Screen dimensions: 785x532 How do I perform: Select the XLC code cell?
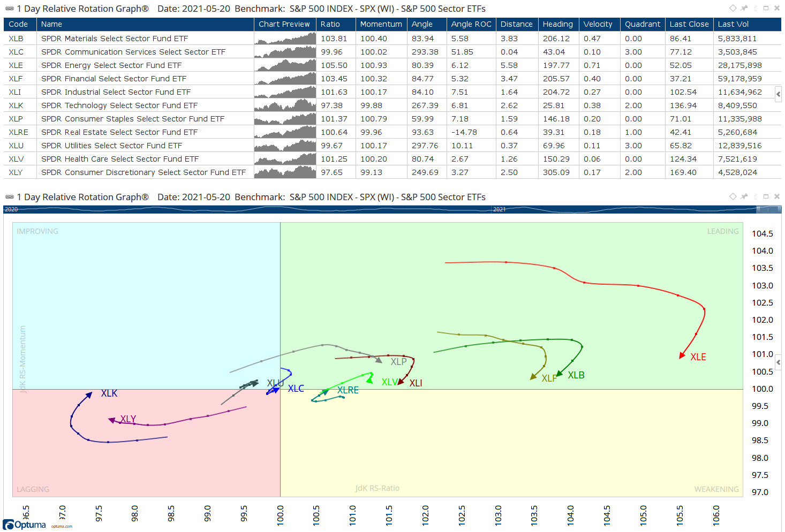coord(20,52)
